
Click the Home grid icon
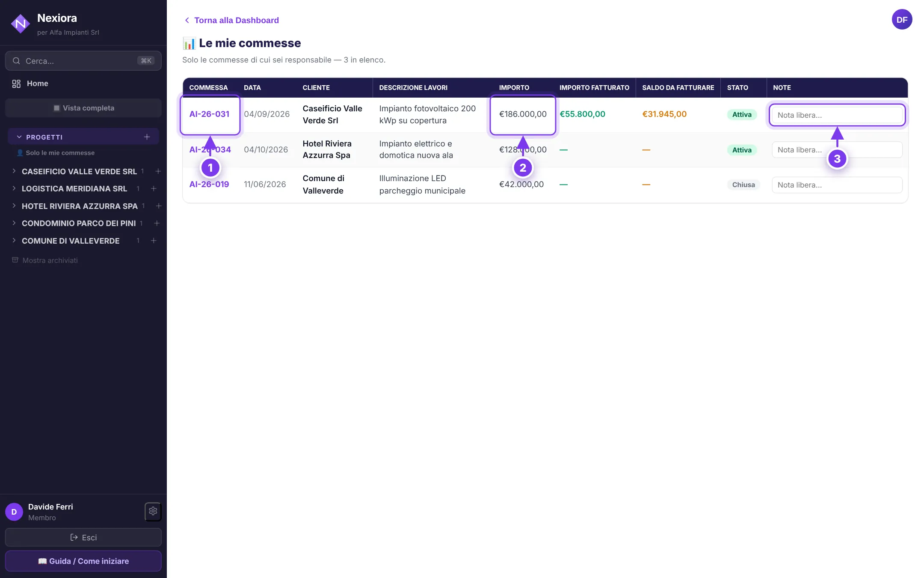click(x=16, y=83)
